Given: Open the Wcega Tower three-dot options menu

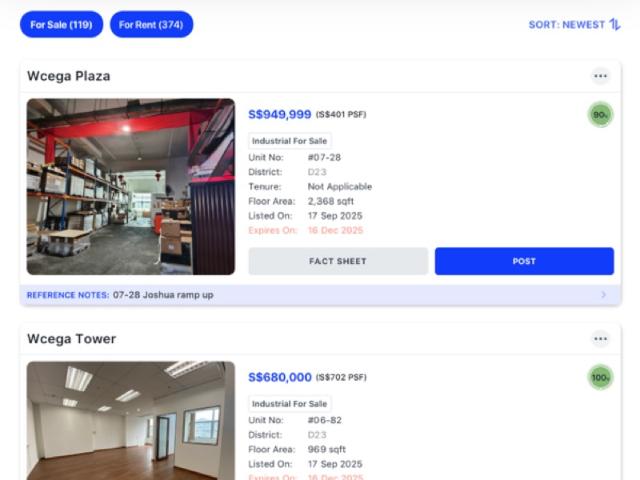Looking at the screenshot, I should pyautogui.click(x=600, y=339).
